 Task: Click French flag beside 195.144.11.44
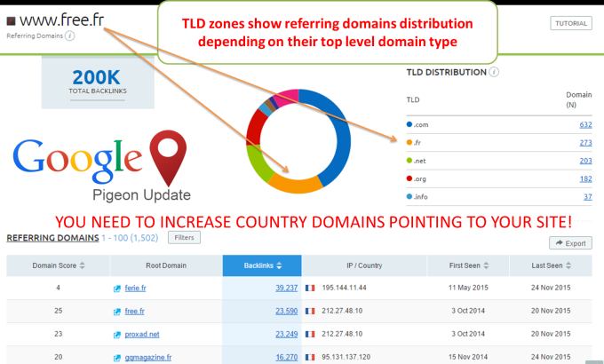click(310, 288)
